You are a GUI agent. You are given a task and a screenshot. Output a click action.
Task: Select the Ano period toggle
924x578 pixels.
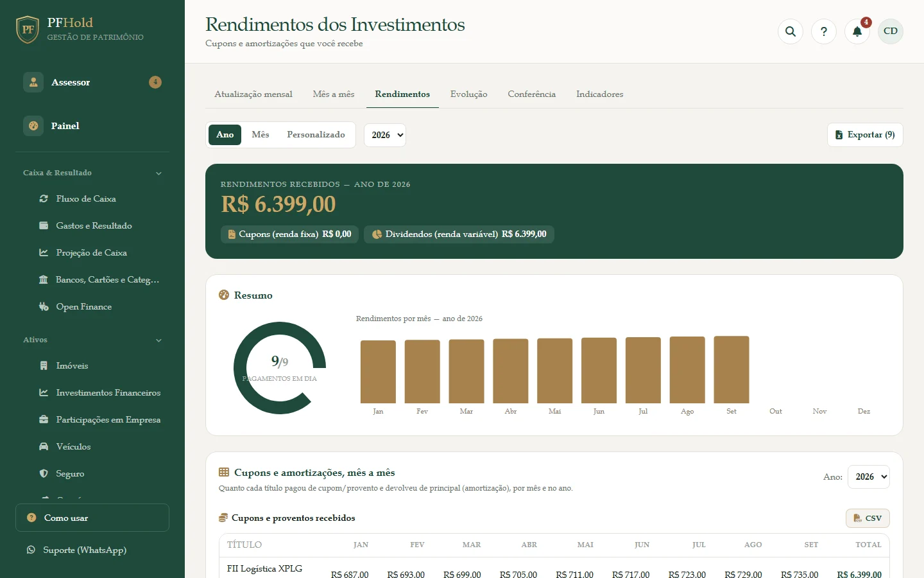pos(225,135)
